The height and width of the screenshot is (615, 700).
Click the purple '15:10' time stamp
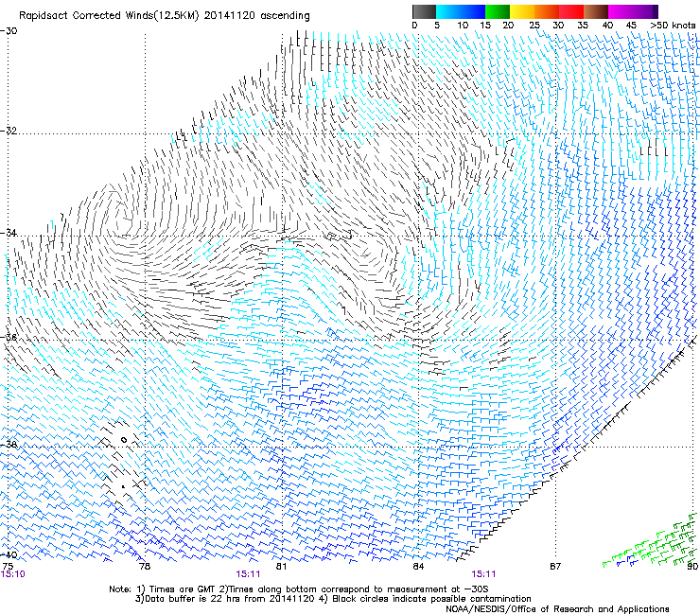(x=13, y=574)
